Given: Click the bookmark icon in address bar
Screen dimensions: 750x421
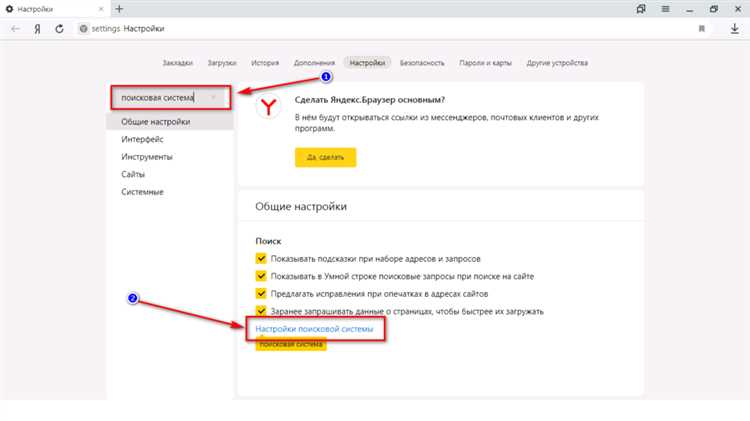Looking at the screenshot, I should [702, 29].
